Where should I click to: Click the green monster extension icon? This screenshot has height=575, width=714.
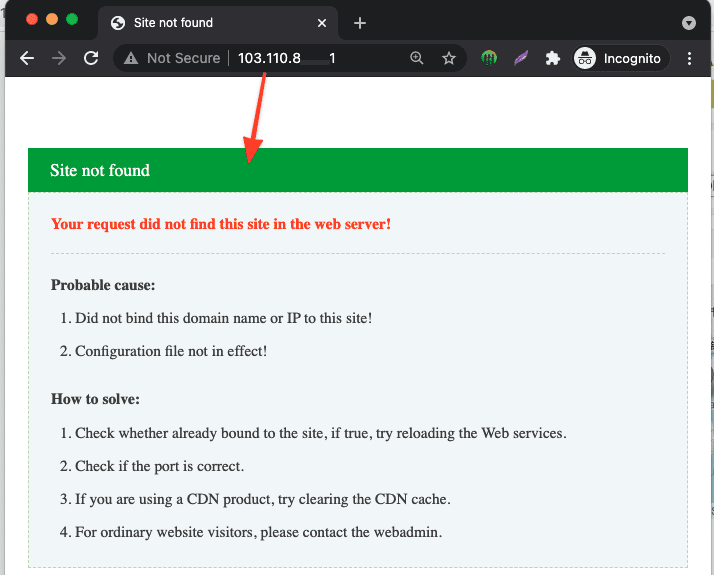click(489, 59)
